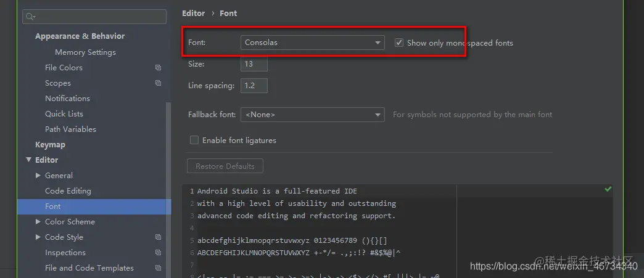Open File Colors settings
The image size is (644, 278).
tap(64, 68)
